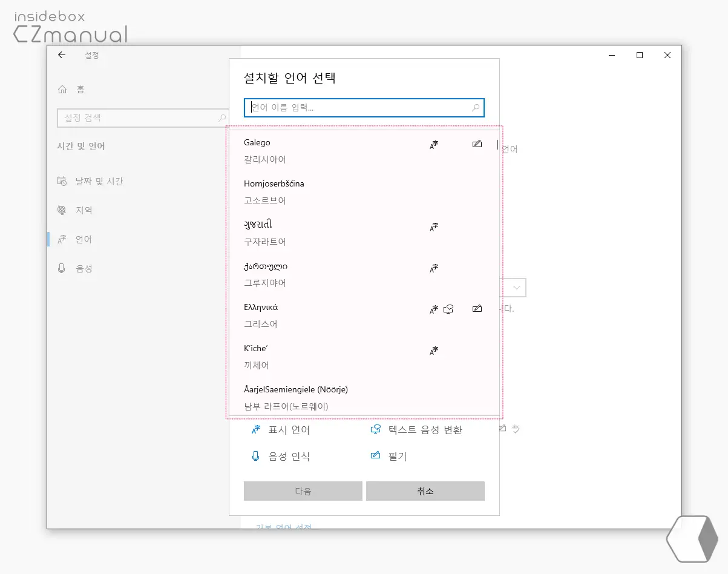Click the magnifier in settings search box
The image size is (728, 574).
pyautogui.click(x=222, y=118)
